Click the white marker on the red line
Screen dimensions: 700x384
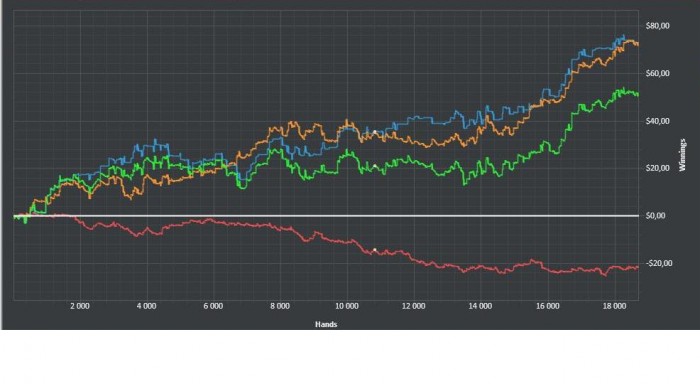pos(375,250)
